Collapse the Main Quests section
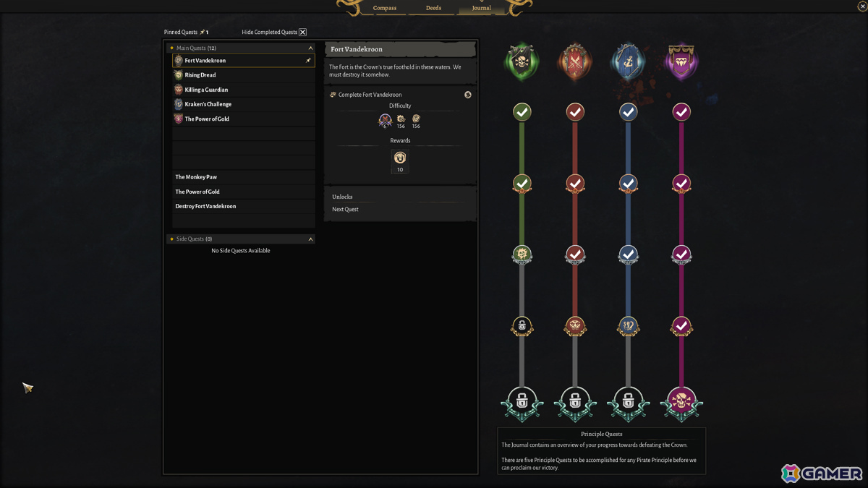The width and height of the screenshot is (868, 488). pyautogui.click(x=311, y=48)
